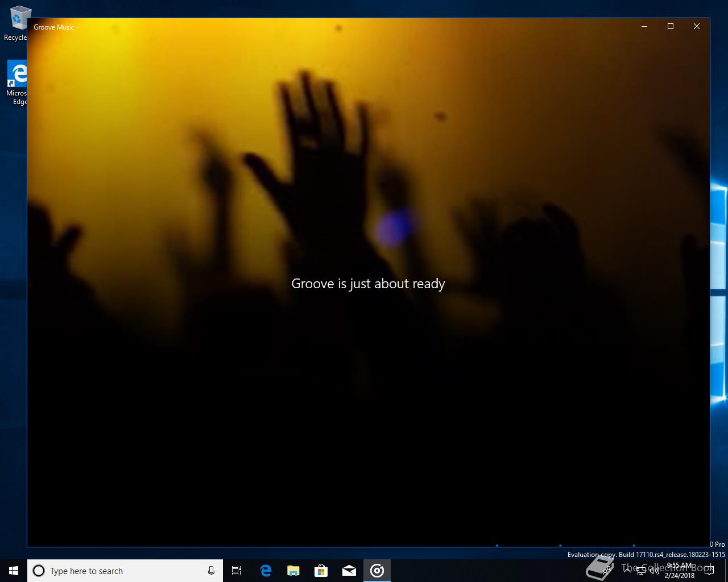Minimize the Groove Music window
This screenshot has height=582, width=728.
[644, 26]
